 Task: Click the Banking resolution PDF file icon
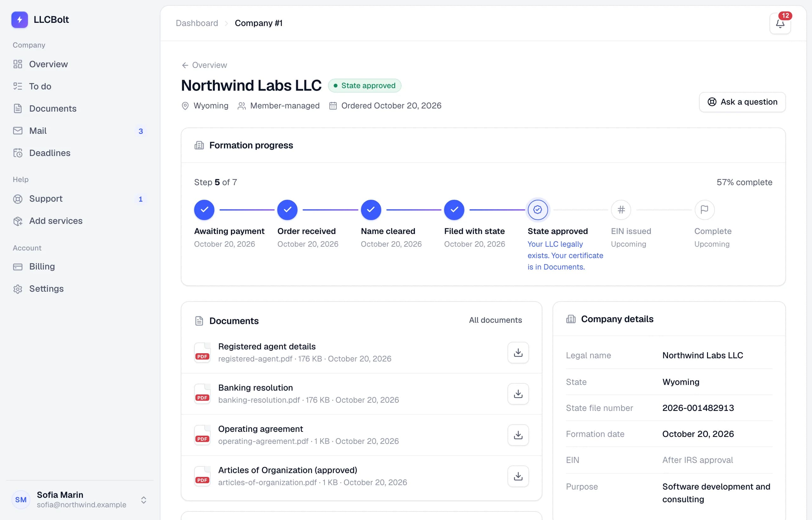click(202, 394)
